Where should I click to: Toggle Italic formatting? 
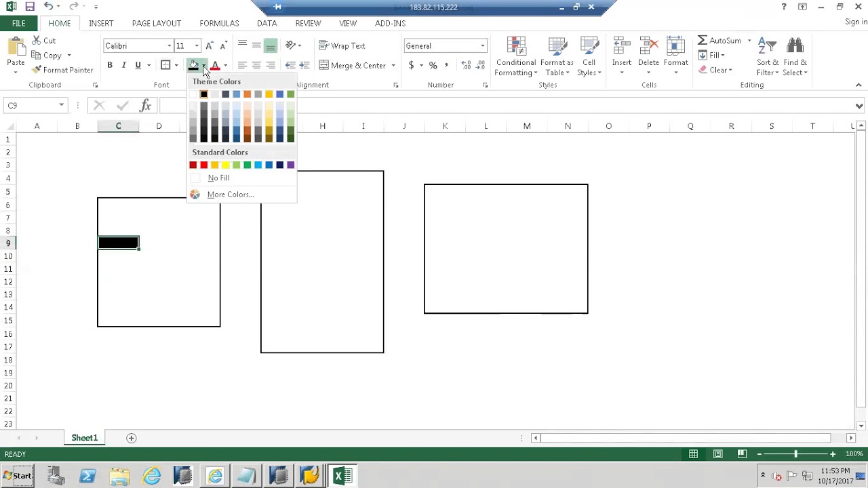coord(123,66)
